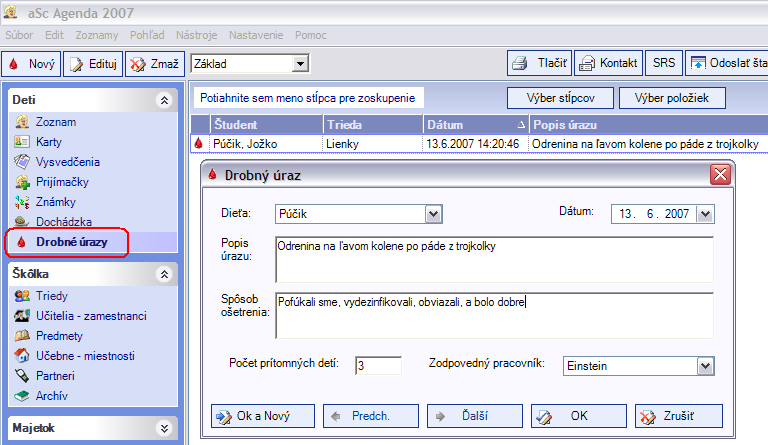Close the Drobný úraz dialog

pyautogui.click(x=720, y=174)
